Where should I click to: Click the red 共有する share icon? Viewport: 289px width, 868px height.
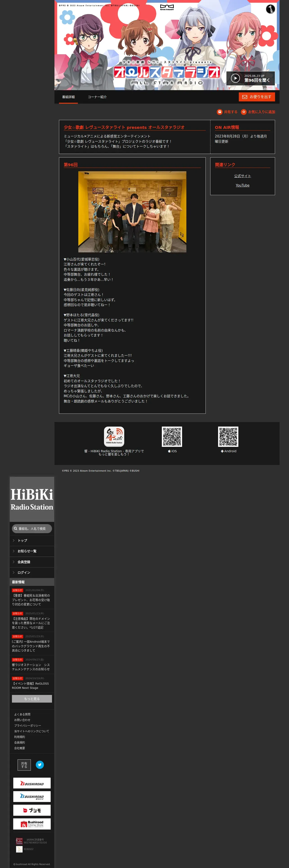220,112
